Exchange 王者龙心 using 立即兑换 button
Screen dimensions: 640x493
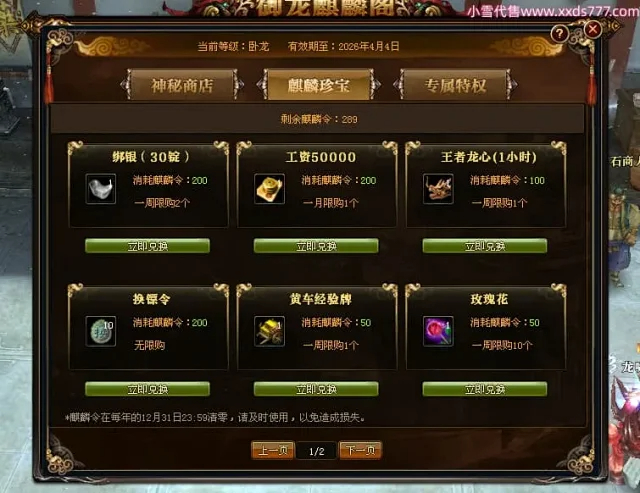point(485,246)
